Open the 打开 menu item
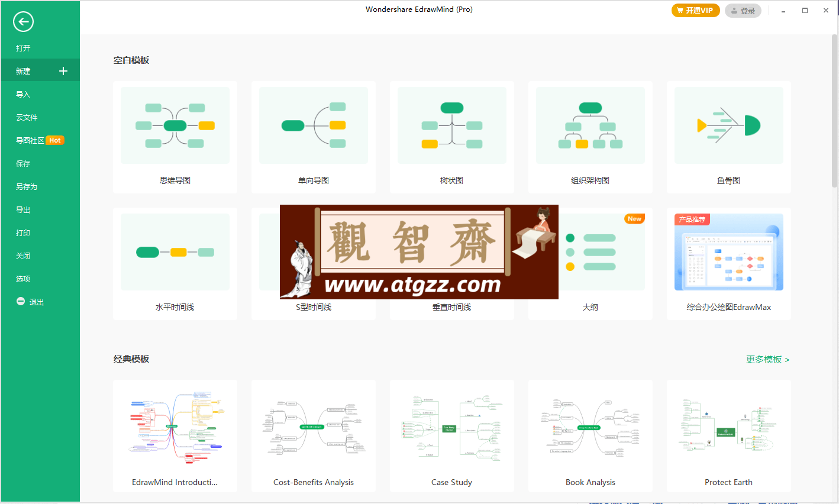Viewport: 839px width, 504px height. click(23, 48)
